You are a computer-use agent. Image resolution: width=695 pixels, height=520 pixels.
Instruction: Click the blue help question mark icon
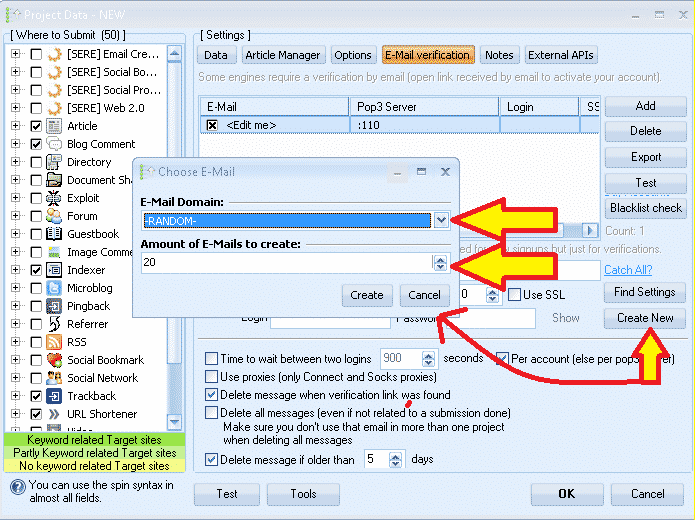click(x=18, y=487)
